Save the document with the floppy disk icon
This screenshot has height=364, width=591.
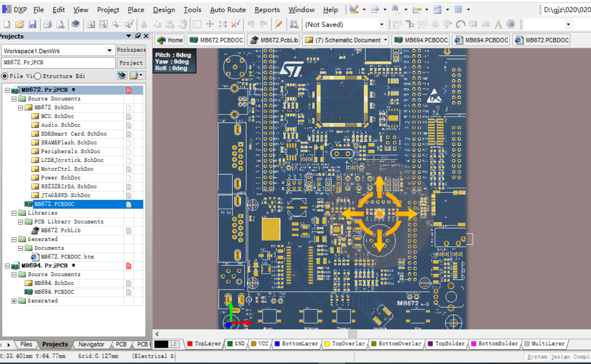33,25
